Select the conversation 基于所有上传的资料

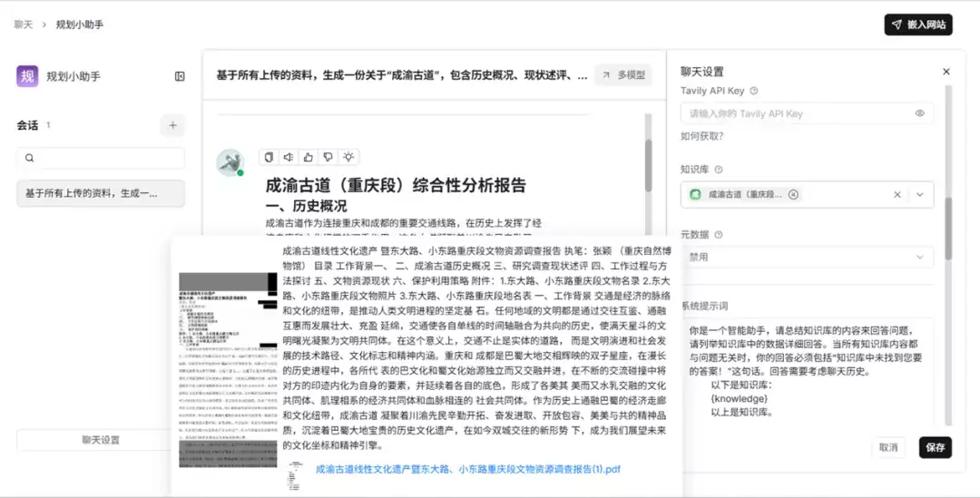101,193
